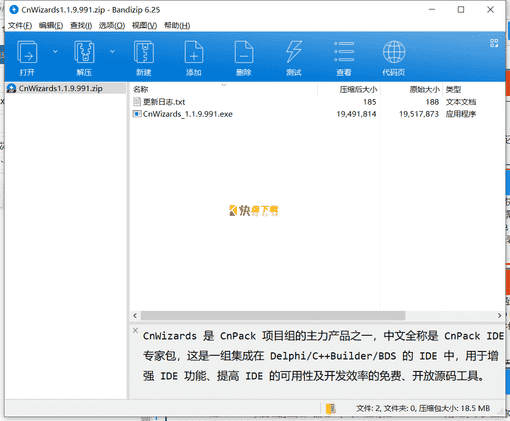Viewport: 510px width, 421px height.
Task: Open the 编辑(E) menu
Action: pos(51,26)
